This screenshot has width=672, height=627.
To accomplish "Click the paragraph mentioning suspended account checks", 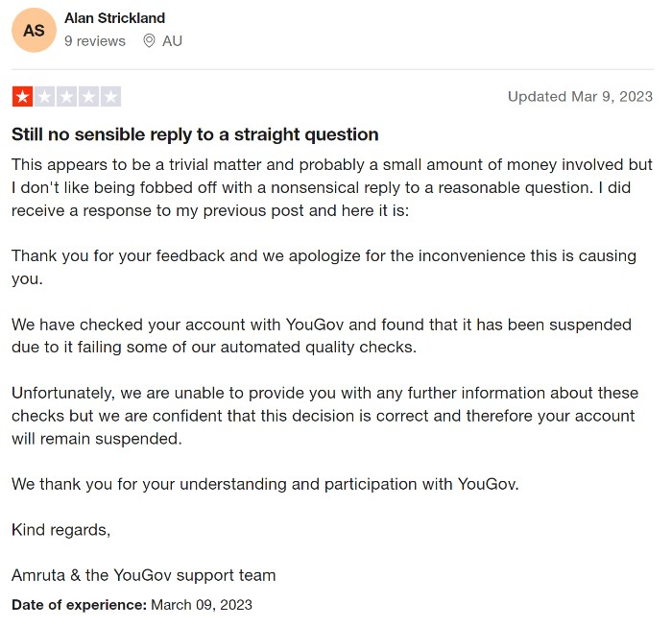I will 322,335.
